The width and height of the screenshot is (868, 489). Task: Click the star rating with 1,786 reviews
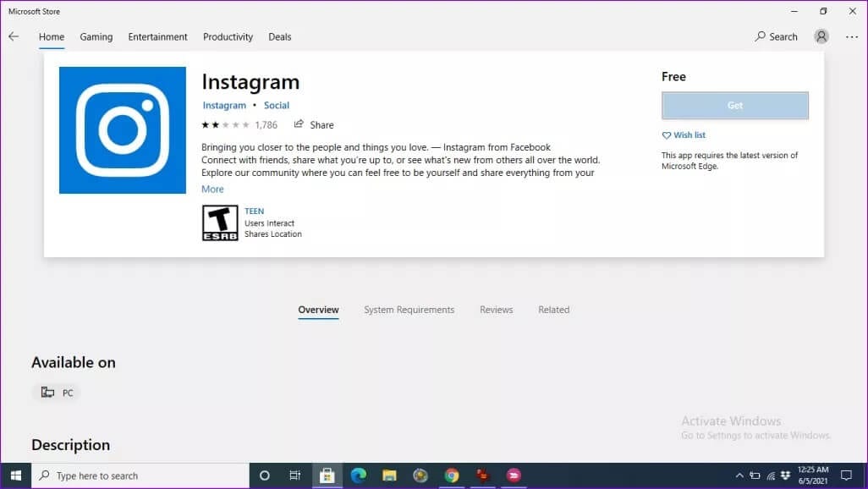[239, 125]
